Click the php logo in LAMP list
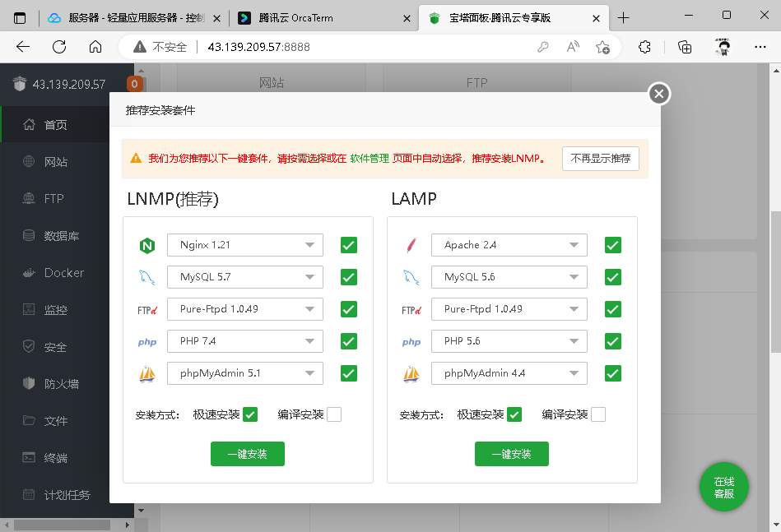The image size is (781, 532). [x=411, y=342]
